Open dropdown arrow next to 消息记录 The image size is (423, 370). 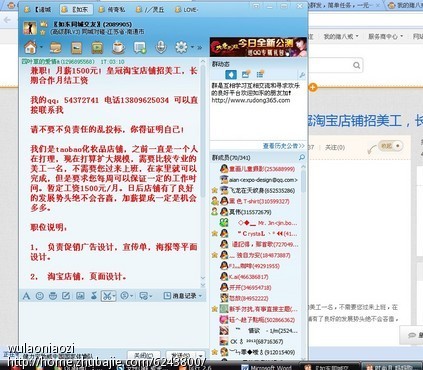[200, 296]
